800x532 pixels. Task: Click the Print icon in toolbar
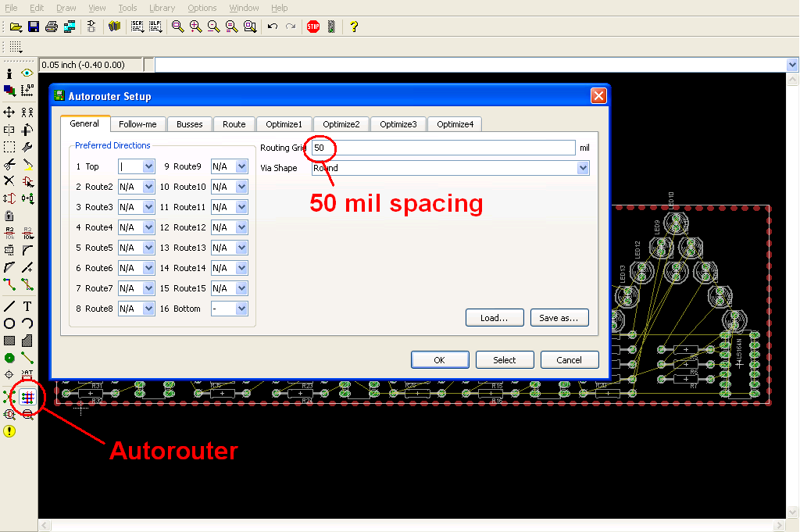[51, 27]
